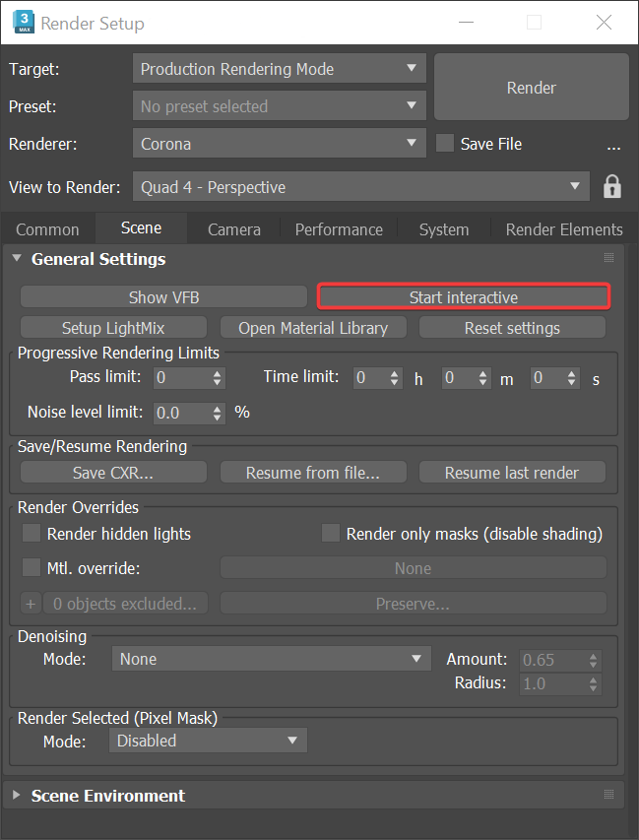Screen dimensions: 639x840
Task: Enable the Mtl. override checkbox
Action: pyautogui.click(x=32, y=567)
